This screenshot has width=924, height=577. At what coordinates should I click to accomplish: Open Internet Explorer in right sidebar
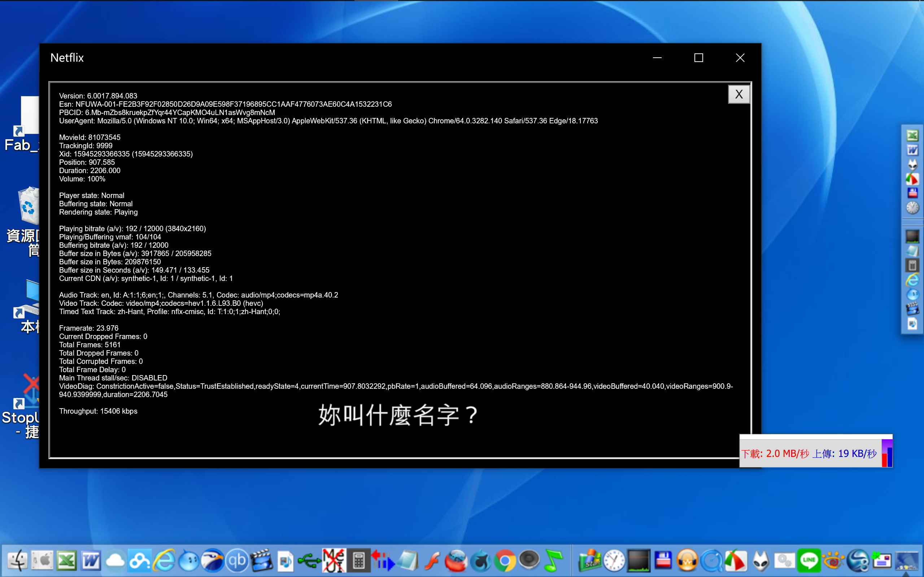click(912, 281)
